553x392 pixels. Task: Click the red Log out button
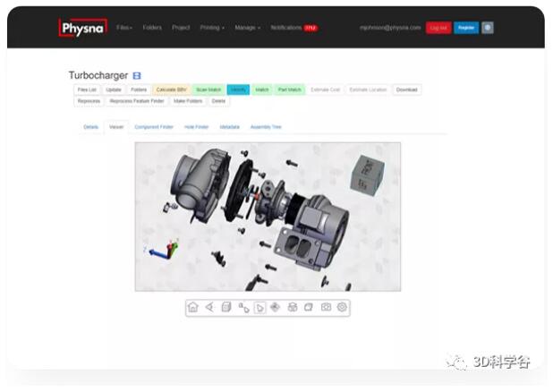pos(438,28)
